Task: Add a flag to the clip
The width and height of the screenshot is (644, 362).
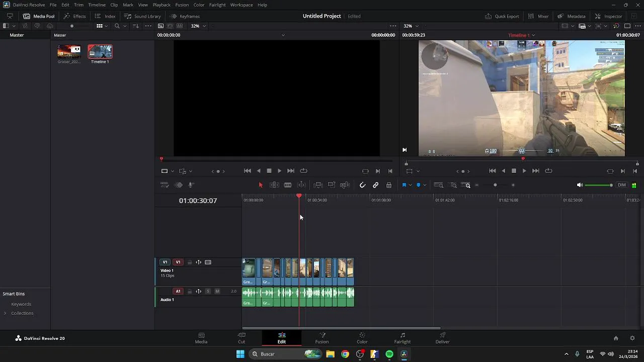Action: (x=404, y=185)
